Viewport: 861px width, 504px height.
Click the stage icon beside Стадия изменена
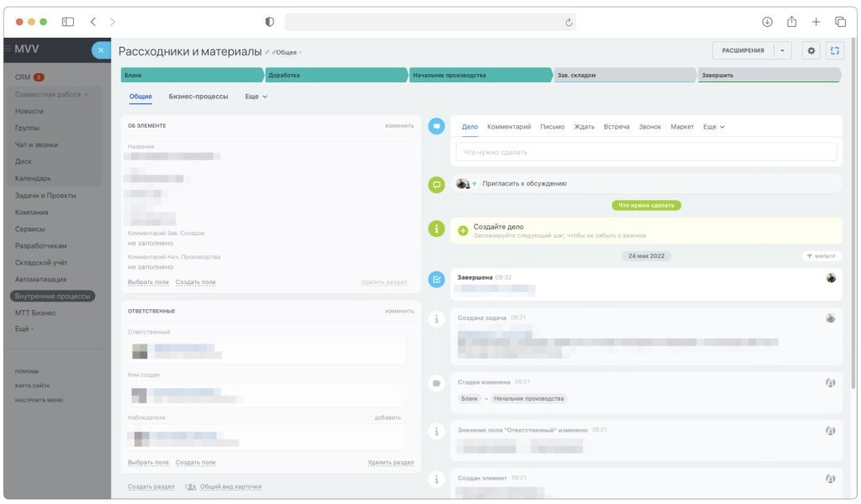[x=436, y=383]
